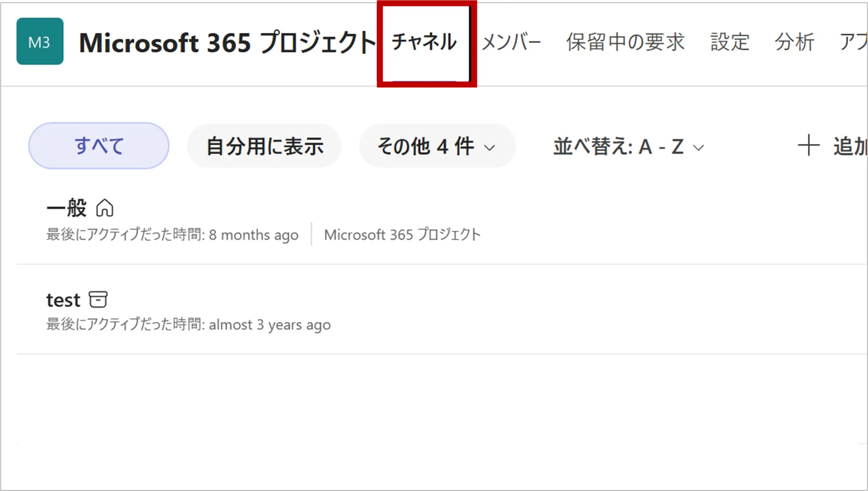Image resolution: width=868 pixels, height=491 pixels.
Task: Open the メンバー tab
Action: 511,42
